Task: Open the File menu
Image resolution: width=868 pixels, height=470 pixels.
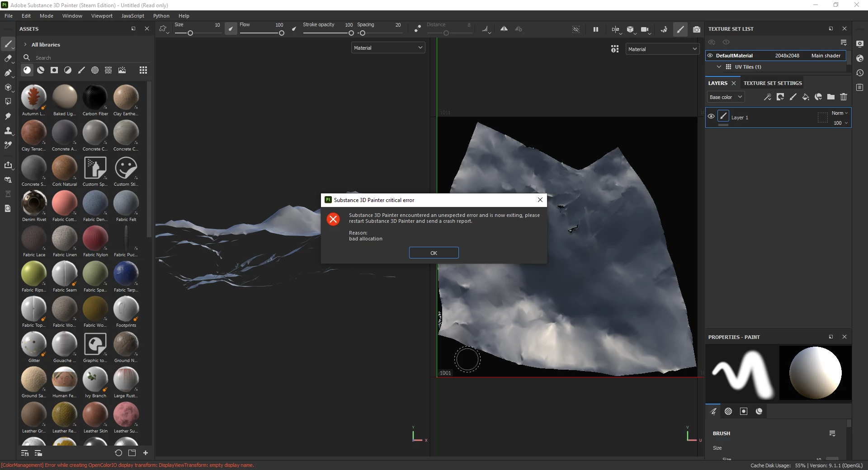Action: [x=9, y=16]
